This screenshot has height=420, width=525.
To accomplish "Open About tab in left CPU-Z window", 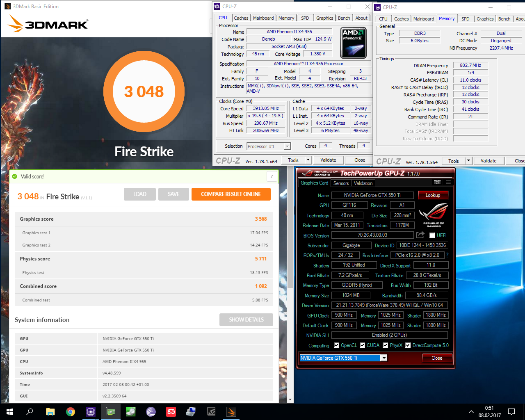I will (x=361, y=18).
